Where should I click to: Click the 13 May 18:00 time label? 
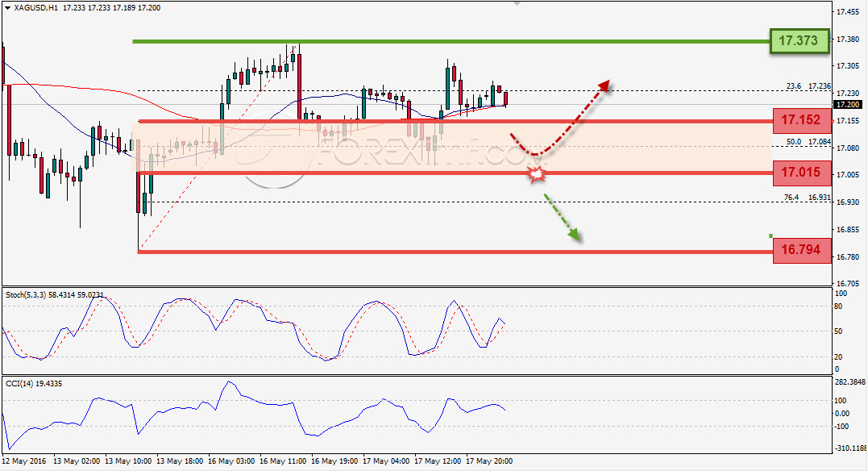[180, 461]
